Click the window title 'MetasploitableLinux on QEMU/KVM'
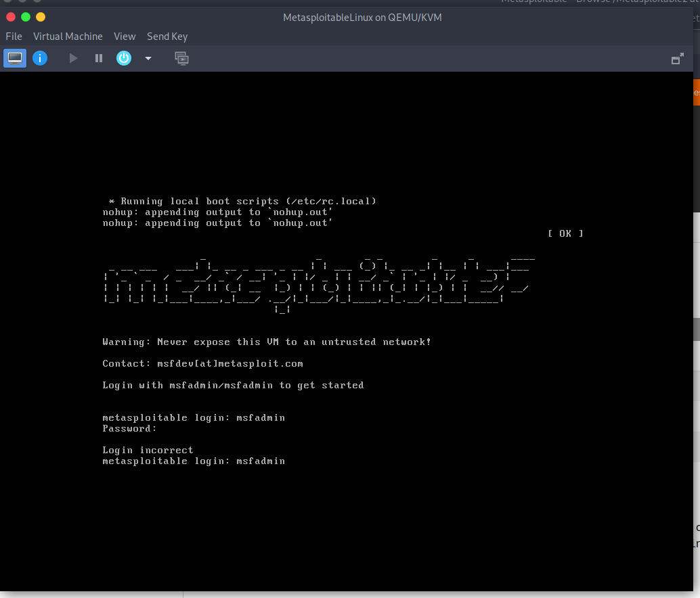Viewport: 700px width, 598px height. [362, 18]
